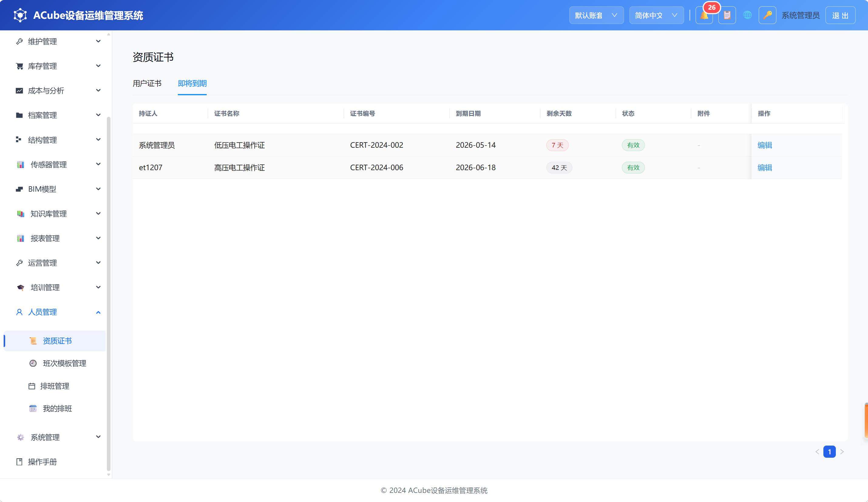Click the 成本与分析 chart icon

coord(20,91)
